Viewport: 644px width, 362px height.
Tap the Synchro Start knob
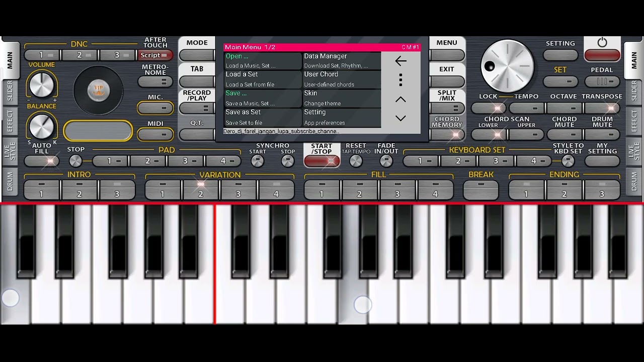click(257, 161)
